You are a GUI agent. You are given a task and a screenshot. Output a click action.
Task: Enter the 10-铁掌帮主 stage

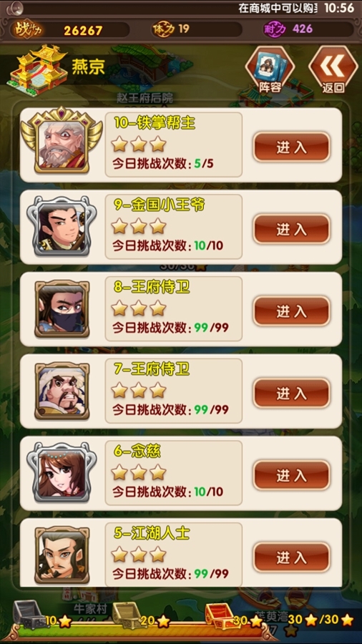[x=291, y=147]
